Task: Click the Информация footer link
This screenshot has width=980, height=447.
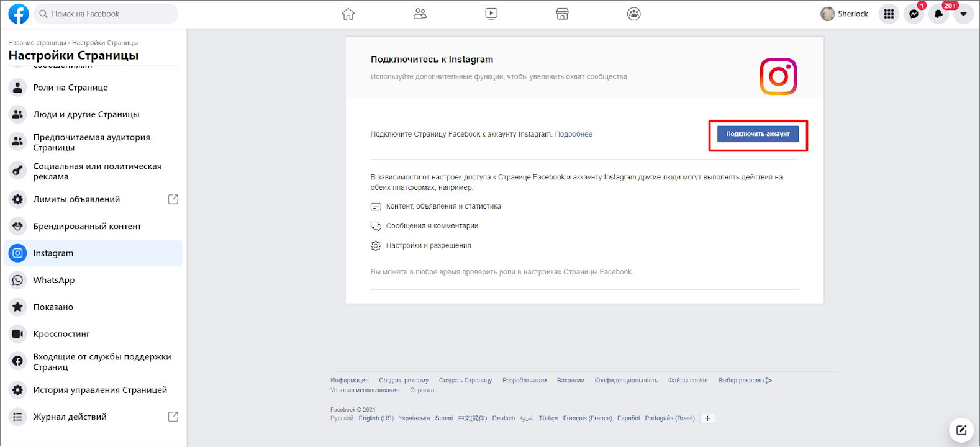Action: coord(349,381)
